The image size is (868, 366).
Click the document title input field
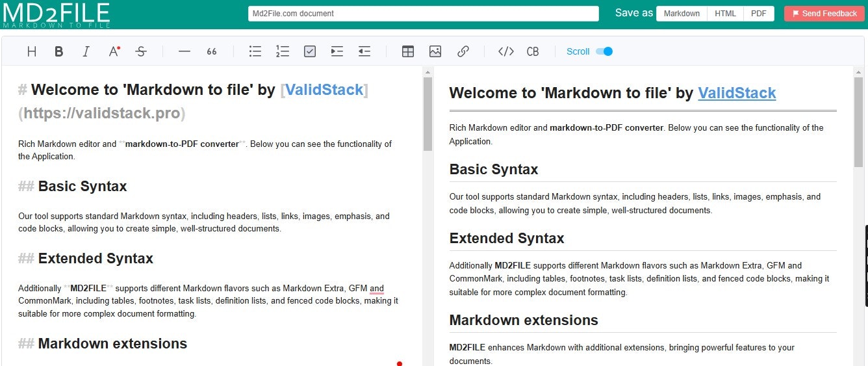pos(423,13)
